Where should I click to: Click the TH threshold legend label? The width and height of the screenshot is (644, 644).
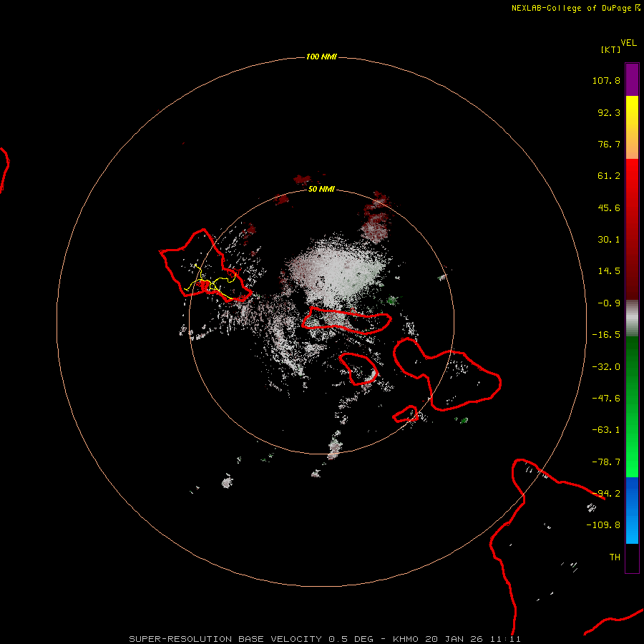[615, 557]
